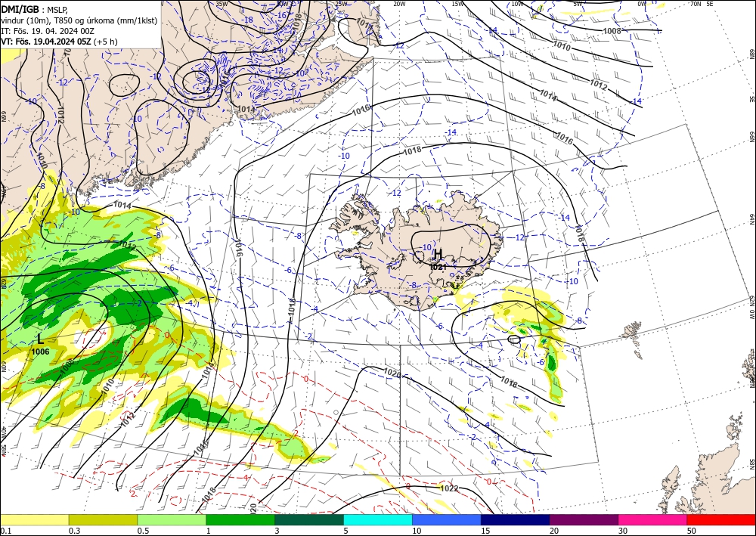The height and width of the screenshot is (536, 756).
Task: Click the "1021" pressure value under H
Action: [438, 267]
